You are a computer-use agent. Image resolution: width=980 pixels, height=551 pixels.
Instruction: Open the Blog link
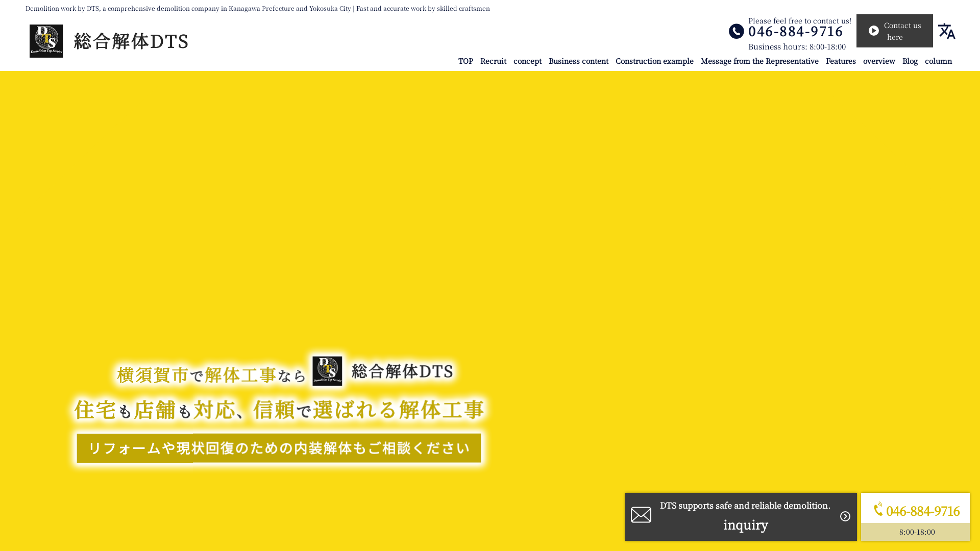(910, 61)
